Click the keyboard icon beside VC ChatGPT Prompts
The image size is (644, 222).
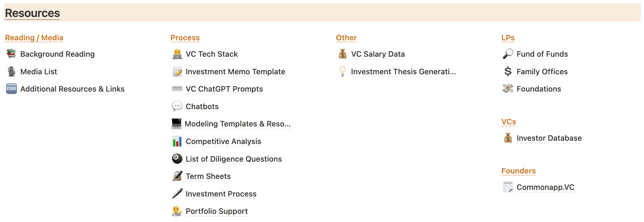point(176,89)
